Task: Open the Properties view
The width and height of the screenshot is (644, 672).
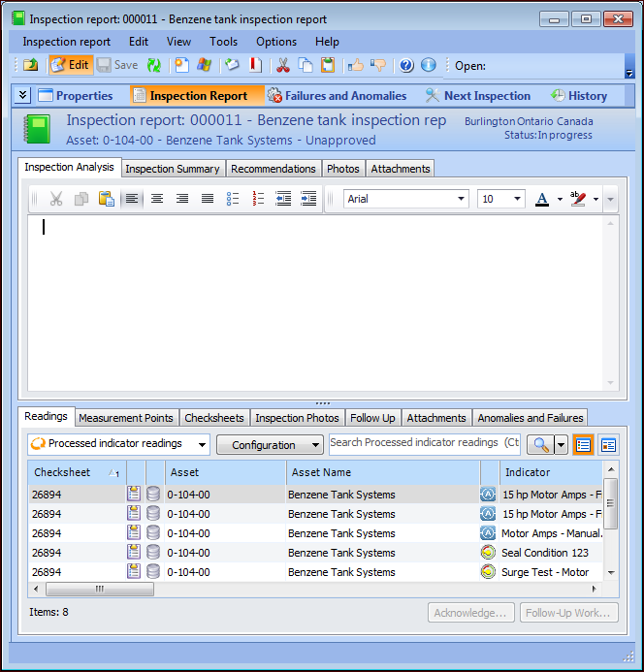Action: click(x=76, y=96)
